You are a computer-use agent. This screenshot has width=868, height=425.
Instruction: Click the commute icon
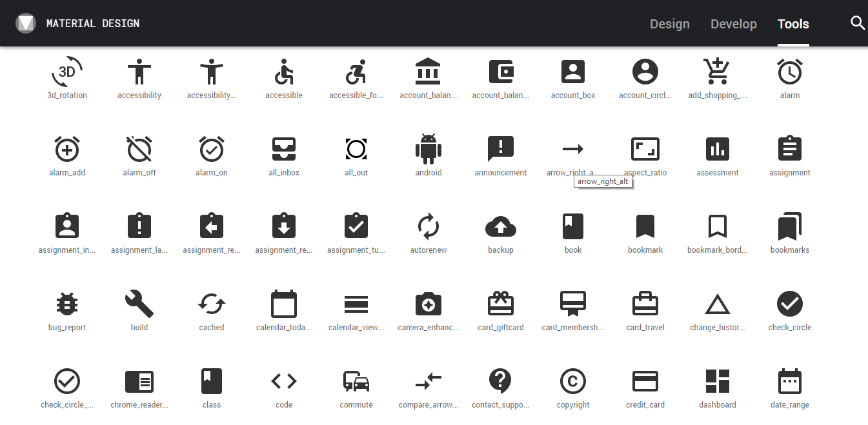click(356, 381)
